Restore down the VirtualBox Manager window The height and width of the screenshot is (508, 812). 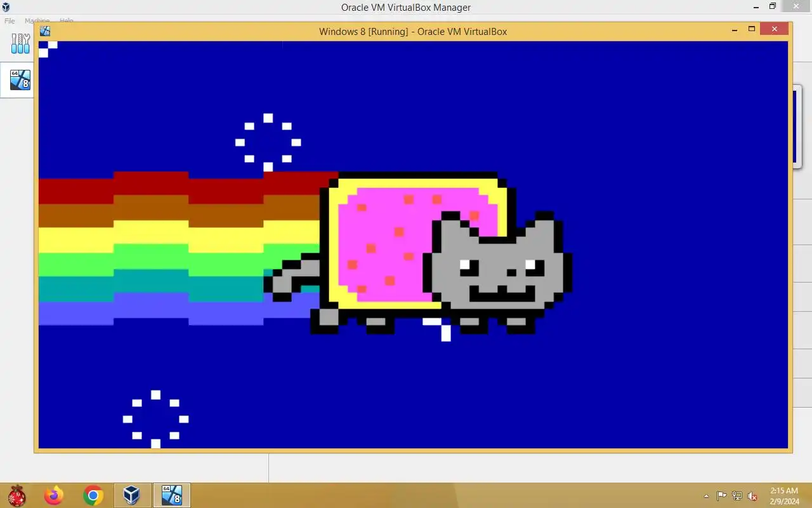click(772, 6)
